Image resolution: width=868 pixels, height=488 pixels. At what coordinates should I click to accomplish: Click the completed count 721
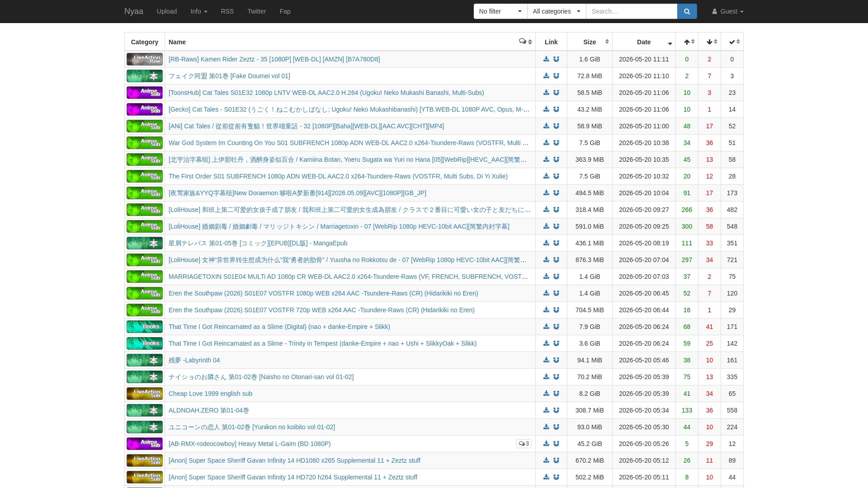click(732, 260)
